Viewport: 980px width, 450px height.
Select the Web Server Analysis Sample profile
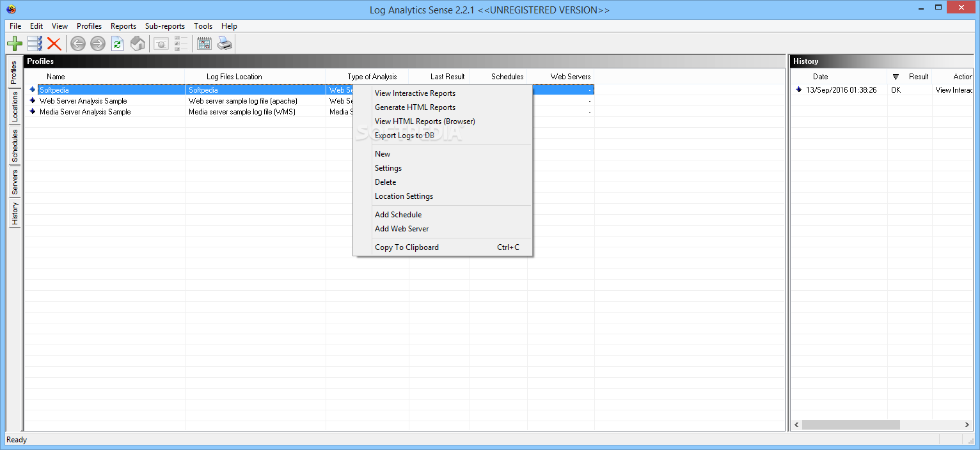tap(83, 101)
